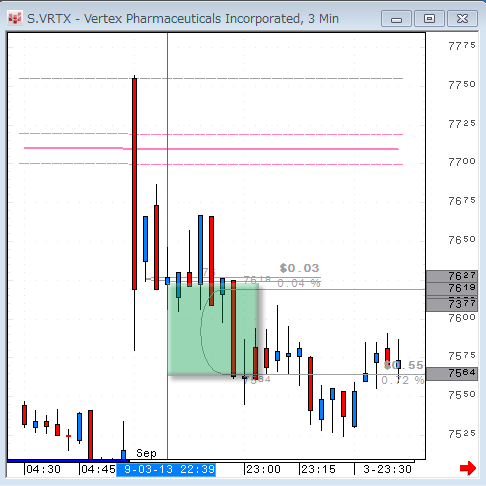The height and width of the screenshot is (486, 486).
Task: Click the tall red candle reaching 7750
Action: point(134,184)
